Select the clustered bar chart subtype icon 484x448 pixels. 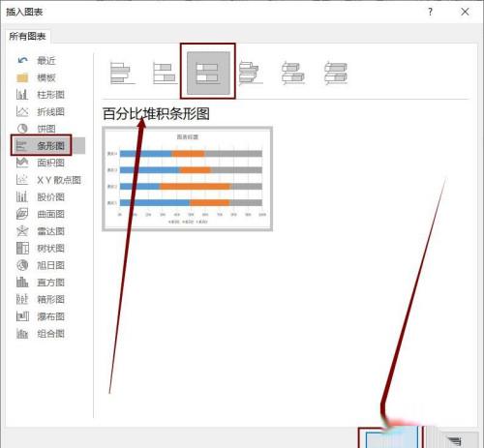(x=122, y=73)
